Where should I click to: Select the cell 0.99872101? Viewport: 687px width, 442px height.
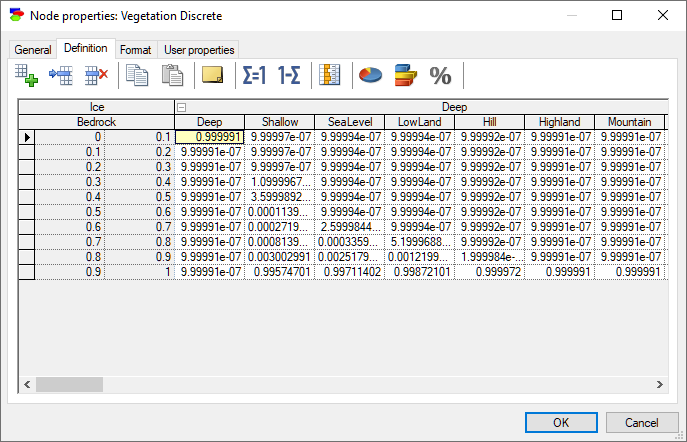coord(420,272)
